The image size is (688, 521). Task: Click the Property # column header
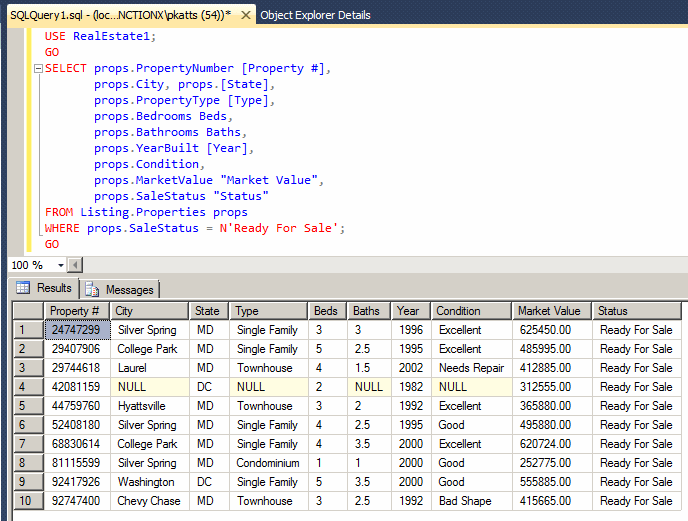(x=76, y=311)
